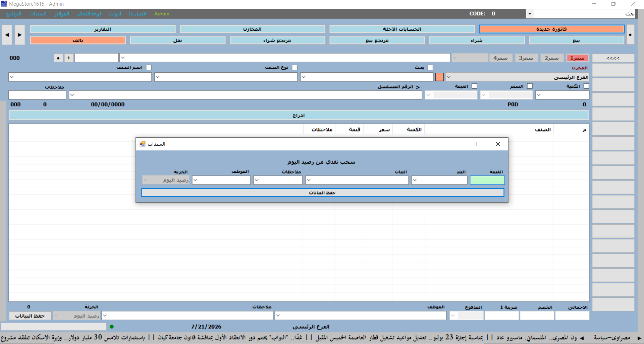Enable the بحث checkbox
This screenshot has width=644, height=344.
[430, 68]
